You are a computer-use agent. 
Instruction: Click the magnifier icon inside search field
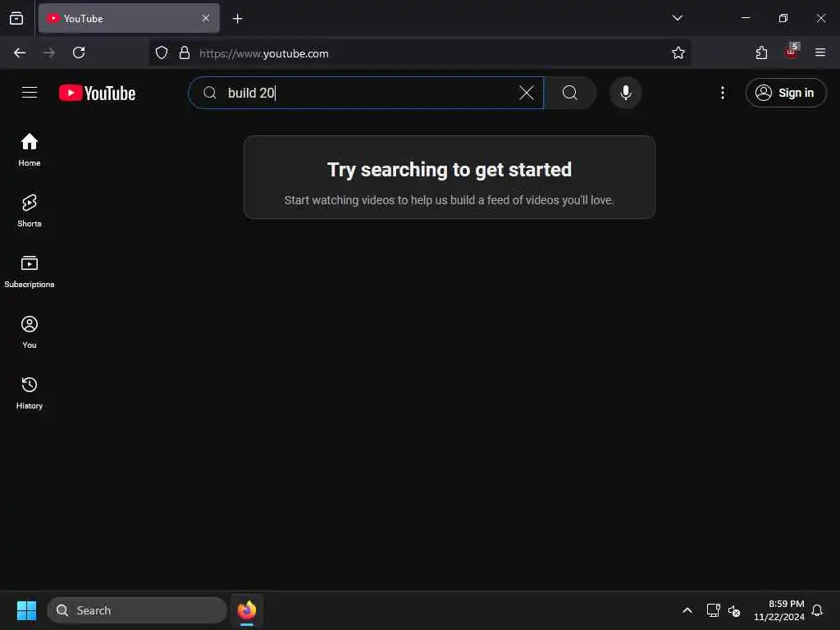(x=209, y=93)
